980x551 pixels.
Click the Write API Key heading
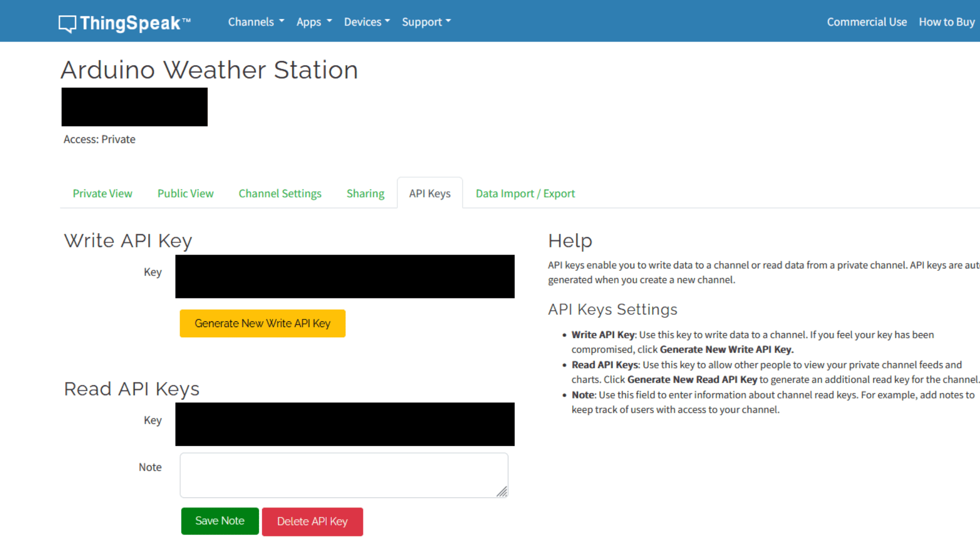click(x=128, y=241)
